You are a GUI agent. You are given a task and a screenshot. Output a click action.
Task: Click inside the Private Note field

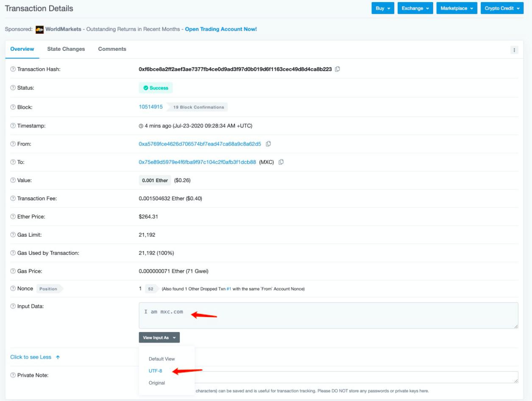click(x=356, y=377)
